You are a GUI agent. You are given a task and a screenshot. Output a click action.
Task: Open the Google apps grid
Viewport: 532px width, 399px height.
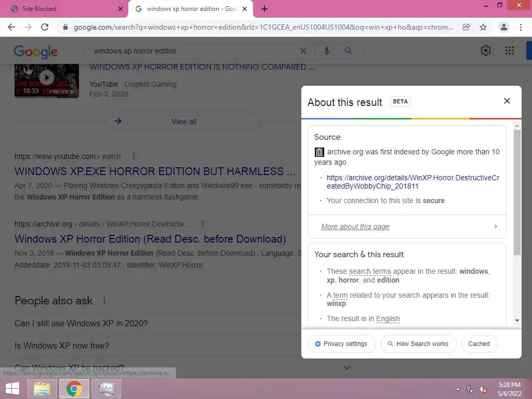(x=509, y=50)
